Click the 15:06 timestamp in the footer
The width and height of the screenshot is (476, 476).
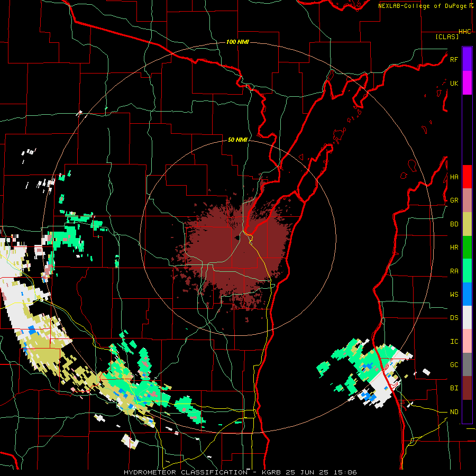click(x=346, y=472)
